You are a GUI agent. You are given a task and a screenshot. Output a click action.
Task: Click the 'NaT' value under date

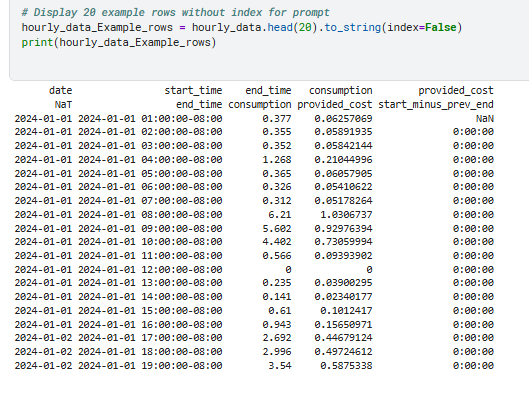click(x=63, y=105)
